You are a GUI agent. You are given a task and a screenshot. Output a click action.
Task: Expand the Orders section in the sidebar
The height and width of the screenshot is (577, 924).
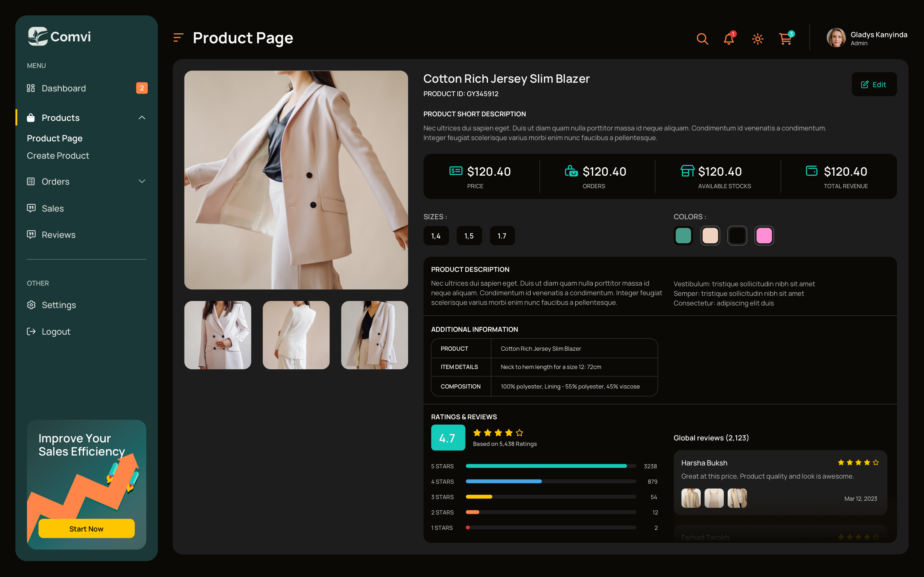click(142, 181)
